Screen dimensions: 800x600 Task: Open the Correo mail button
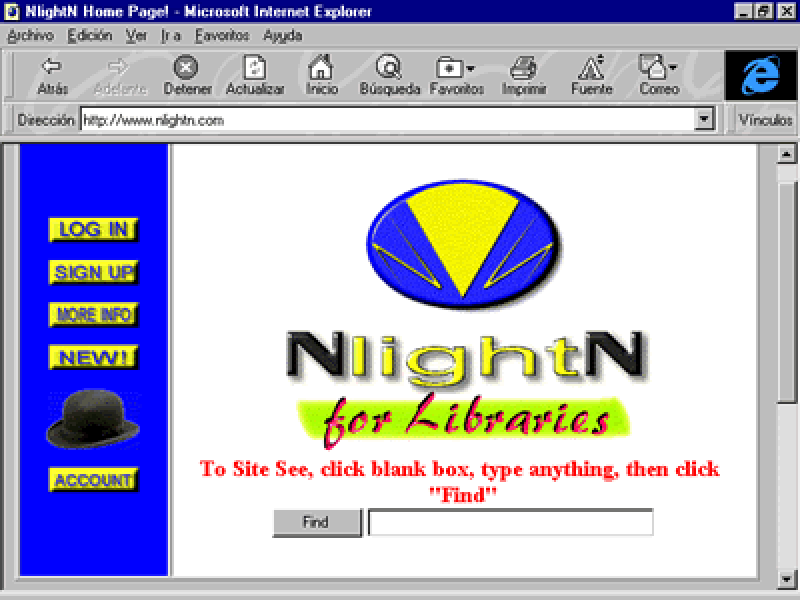659,76
